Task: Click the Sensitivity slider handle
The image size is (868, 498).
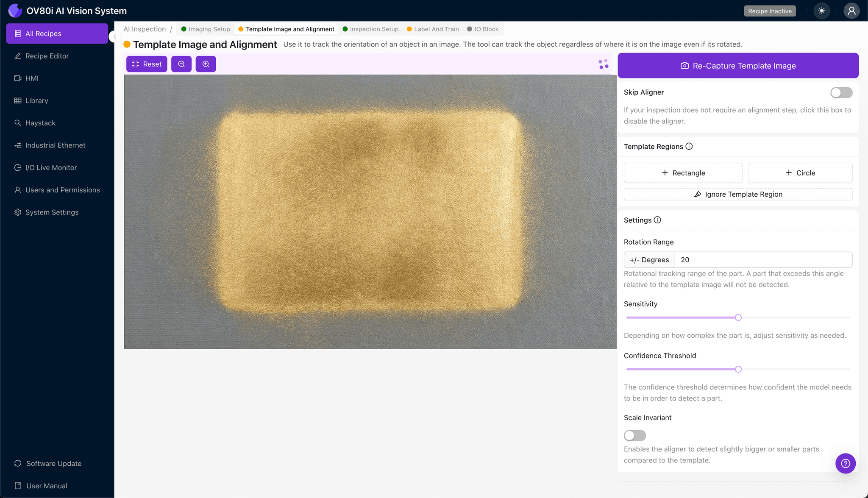Action: point(738,317)
